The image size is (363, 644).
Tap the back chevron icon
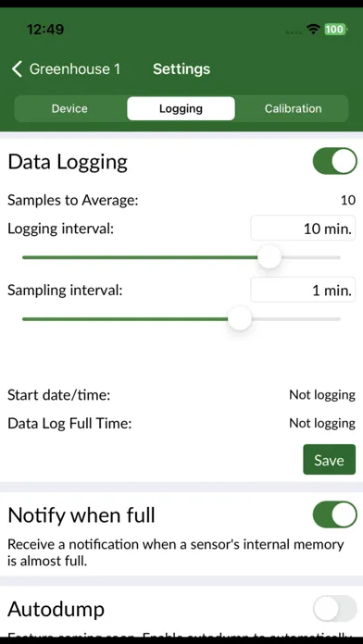17,69
